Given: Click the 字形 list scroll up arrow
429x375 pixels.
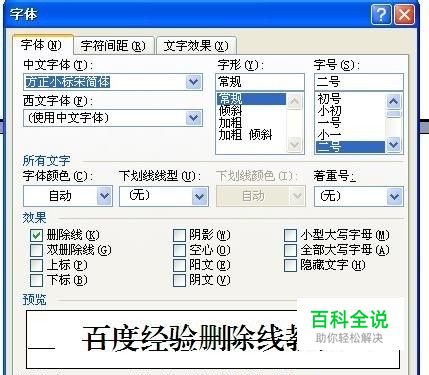Looking at the screenshot, I should coord(294,100).
